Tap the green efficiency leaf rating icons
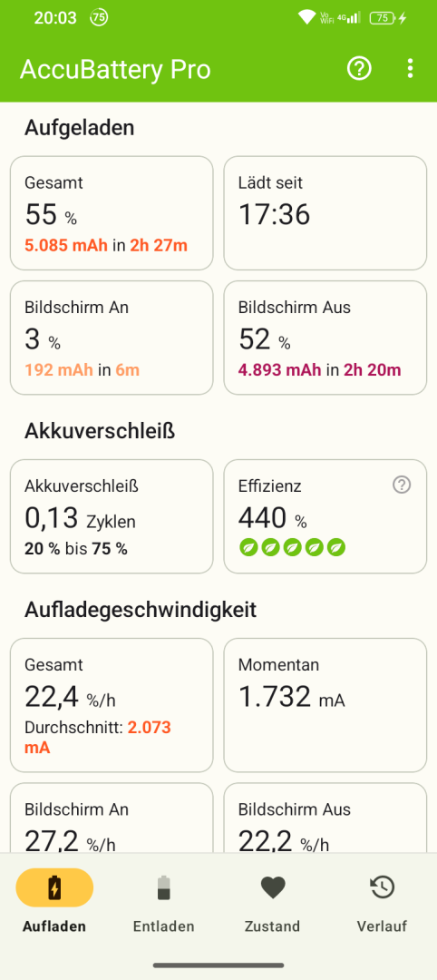The width and height of the screenshot is (437, 980). click(292, 547)
